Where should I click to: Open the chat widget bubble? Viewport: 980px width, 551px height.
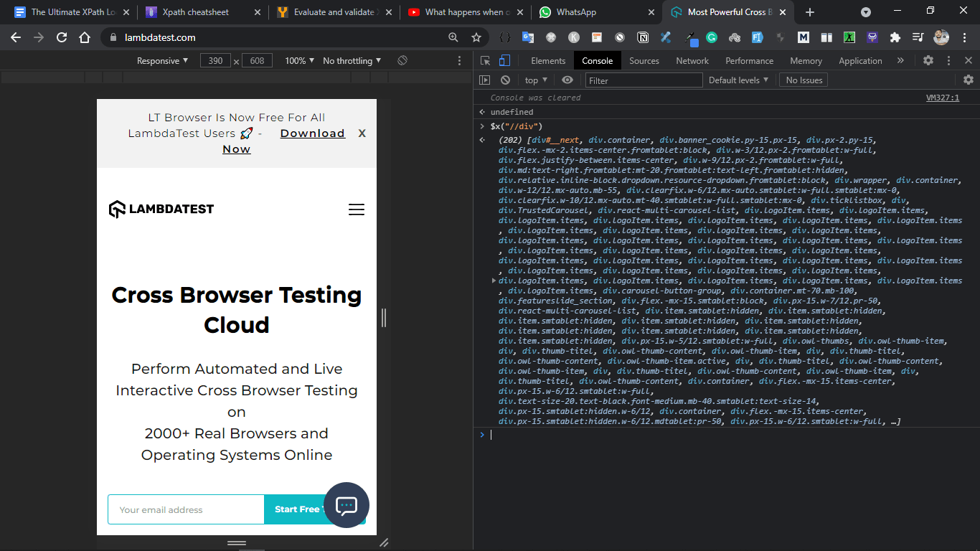[347, 505]
